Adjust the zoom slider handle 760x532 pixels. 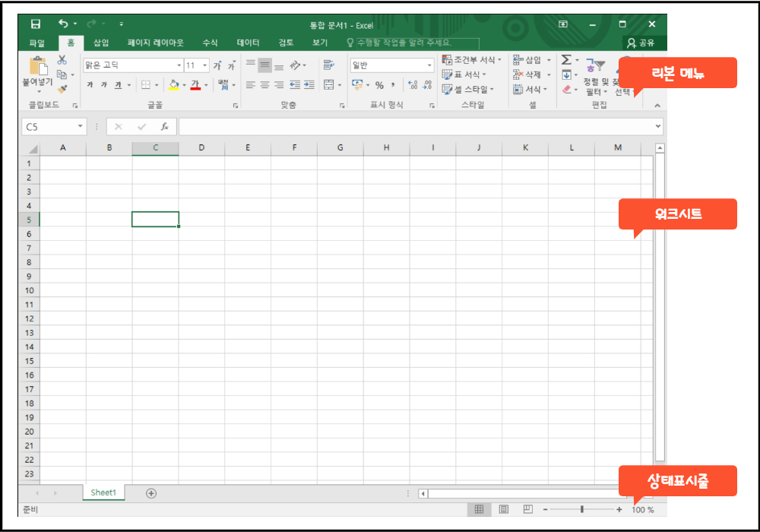click(x=582, y=509)
